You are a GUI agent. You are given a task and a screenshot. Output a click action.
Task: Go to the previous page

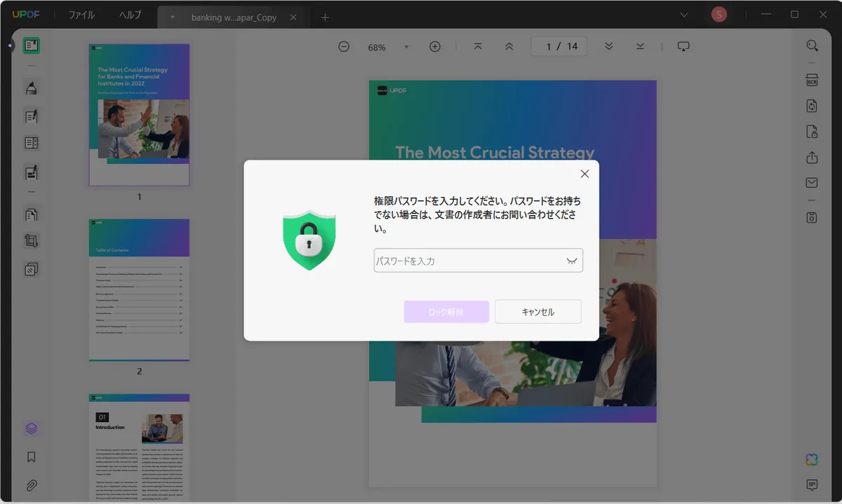pyautogui.click(x=509, y=46)
